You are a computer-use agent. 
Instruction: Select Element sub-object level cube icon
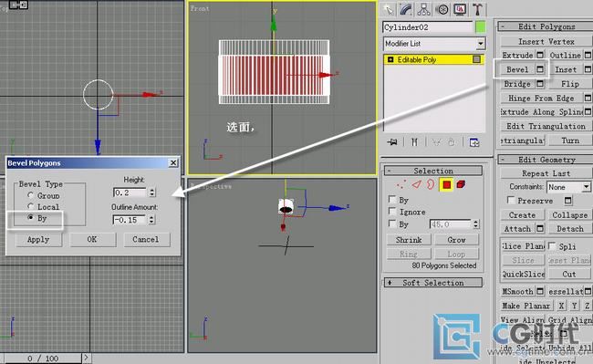[x=461, y=184]
